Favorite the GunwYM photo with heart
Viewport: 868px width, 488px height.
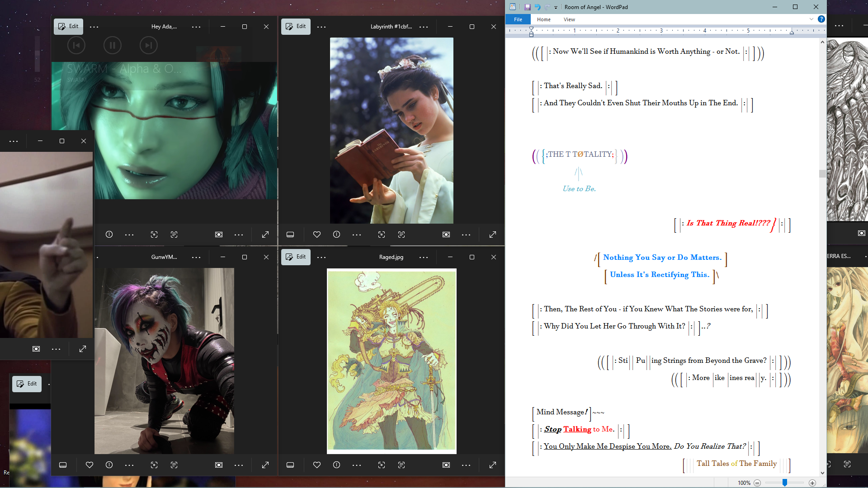coord(90,465)
